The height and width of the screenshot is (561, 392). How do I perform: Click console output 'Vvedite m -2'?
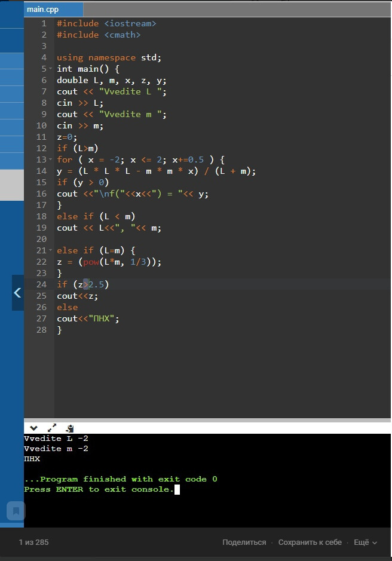click(x=56, y=449)
